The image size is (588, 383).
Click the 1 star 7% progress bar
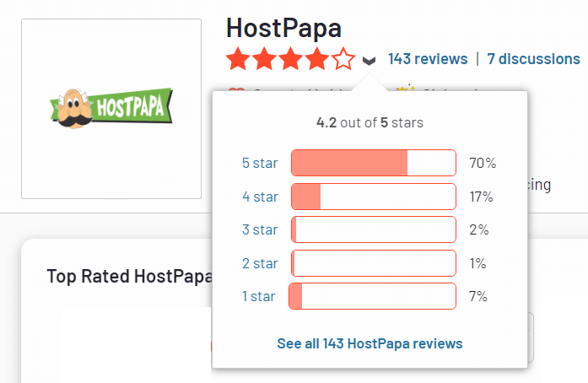pos(373,296)
